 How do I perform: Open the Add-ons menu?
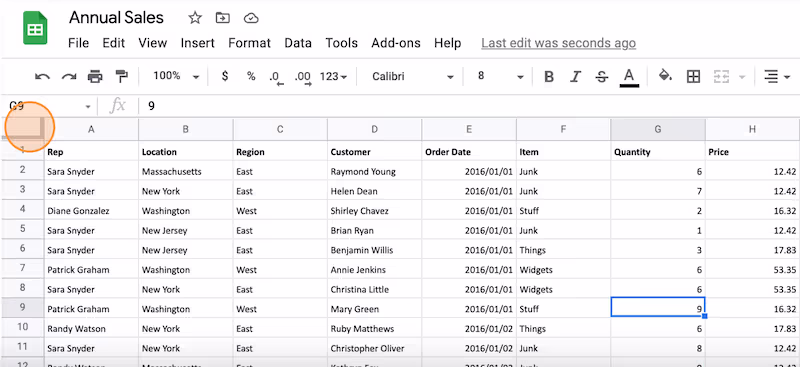click(396, 43)
